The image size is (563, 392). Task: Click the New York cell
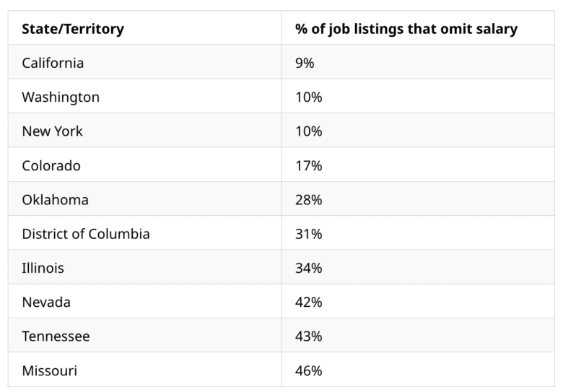52,131
